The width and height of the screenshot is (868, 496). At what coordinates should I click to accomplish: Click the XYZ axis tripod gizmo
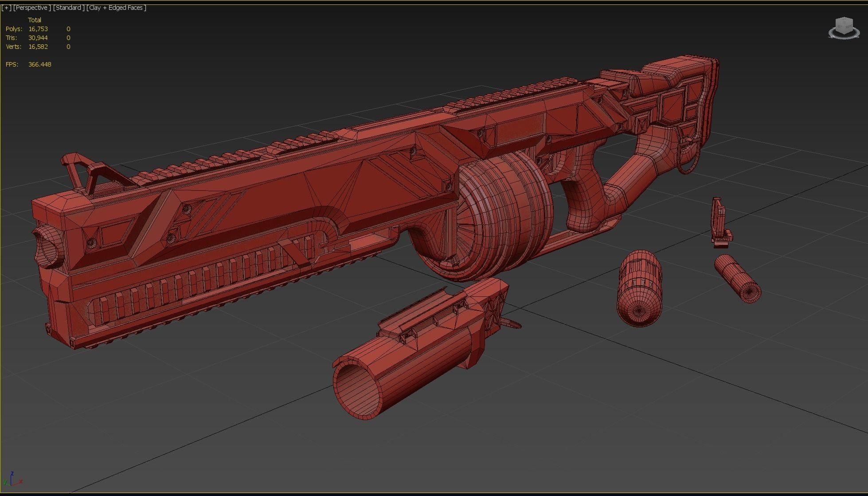click(12, 479)
